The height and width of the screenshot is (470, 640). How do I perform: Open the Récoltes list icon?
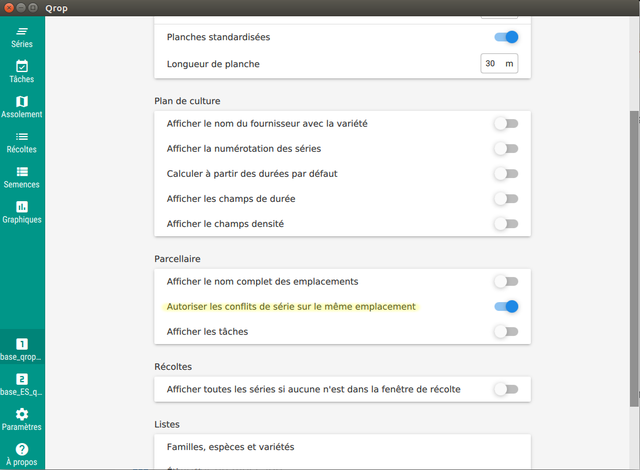point(22,137)
